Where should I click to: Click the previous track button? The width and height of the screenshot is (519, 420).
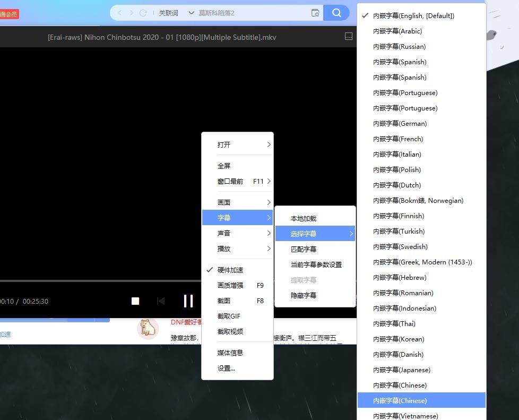[x=161, y=301]
